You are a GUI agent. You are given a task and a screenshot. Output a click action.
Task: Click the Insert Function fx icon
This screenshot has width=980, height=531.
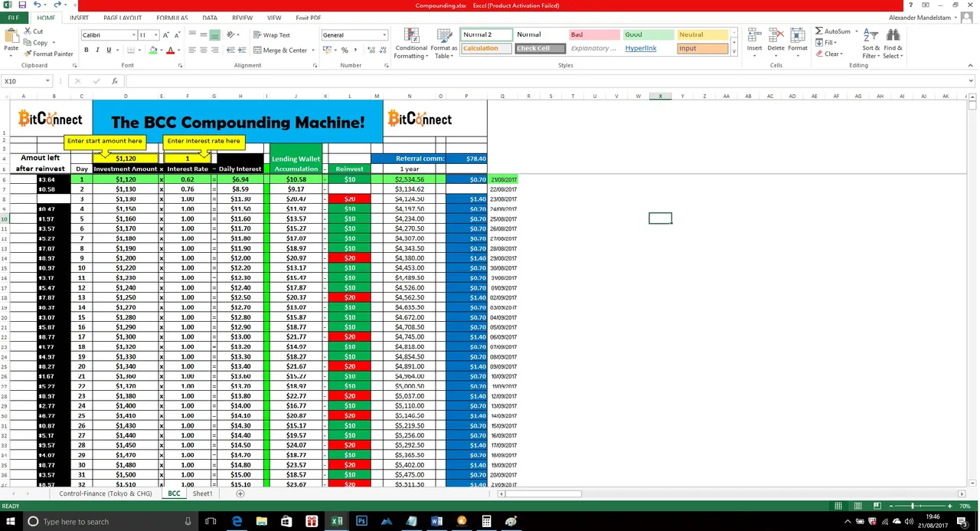(115, 81)
